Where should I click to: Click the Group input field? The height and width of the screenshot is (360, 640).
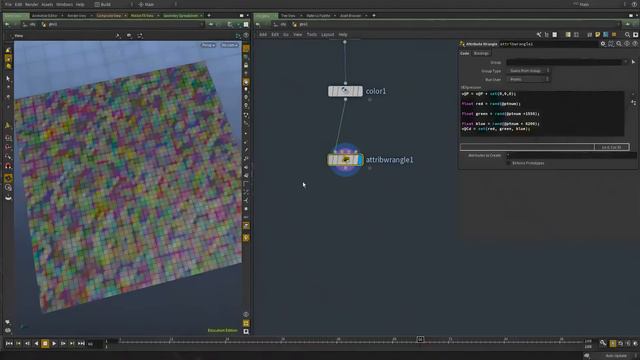(x=564, y=62)
